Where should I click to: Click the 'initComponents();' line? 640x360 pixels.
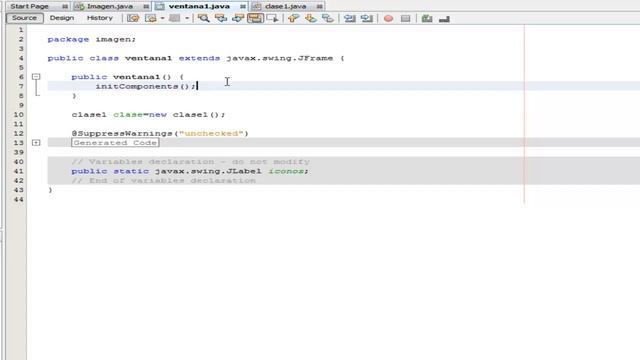(x=145, y=86)
